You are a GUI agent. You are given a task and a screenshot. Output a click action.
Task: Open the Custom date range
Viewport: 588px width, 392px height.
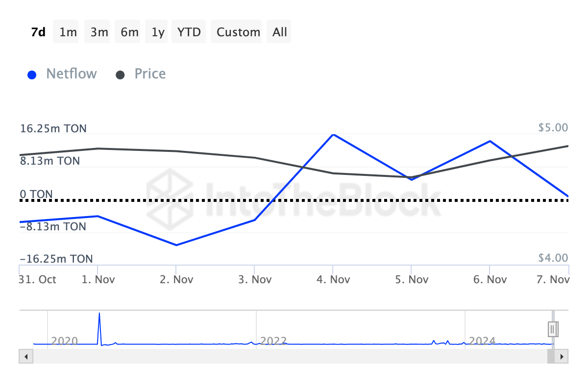pyautogui.click(x=238, y=32)
